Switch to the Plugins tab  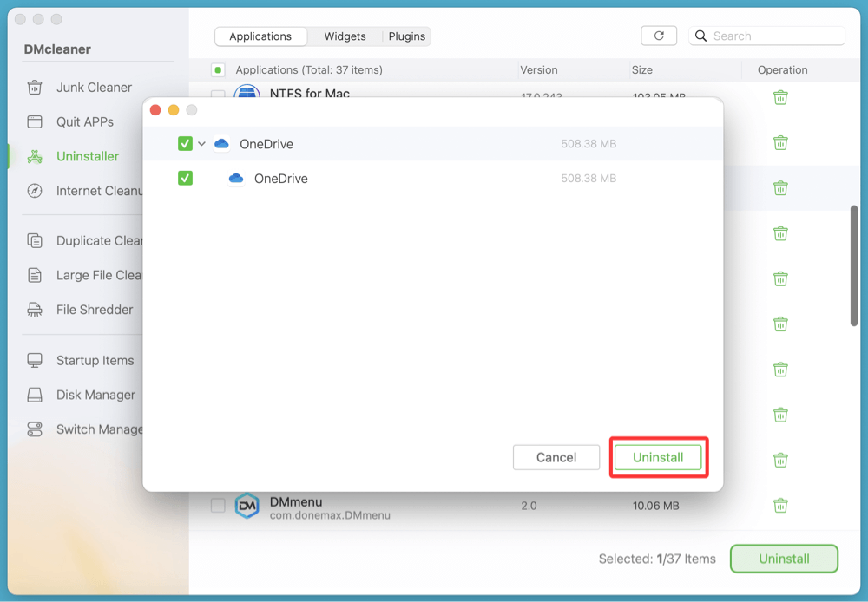(x=405, y=36)
